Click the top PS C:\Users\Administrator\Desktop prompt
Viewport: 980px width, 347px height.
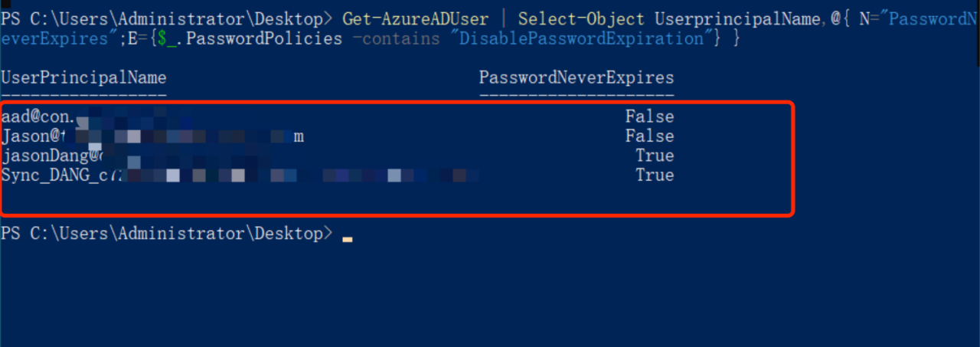click(x=167, y=18)
